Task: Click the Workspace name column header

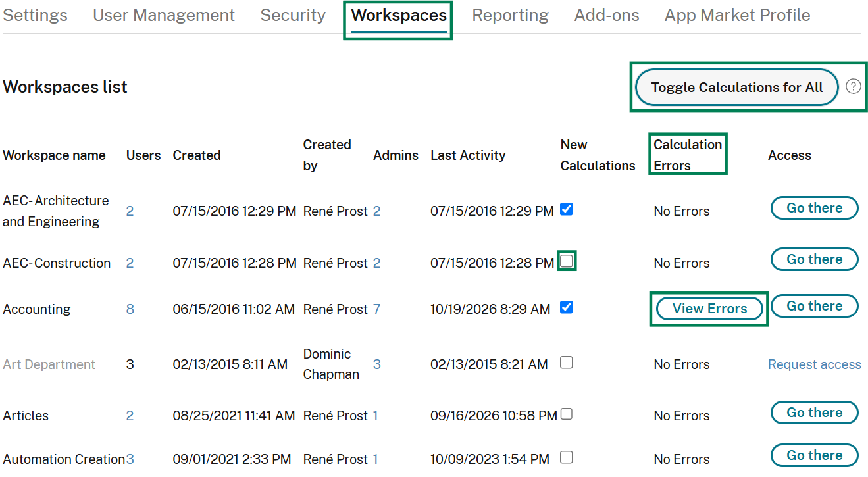Action: click(x=54, y=155)
